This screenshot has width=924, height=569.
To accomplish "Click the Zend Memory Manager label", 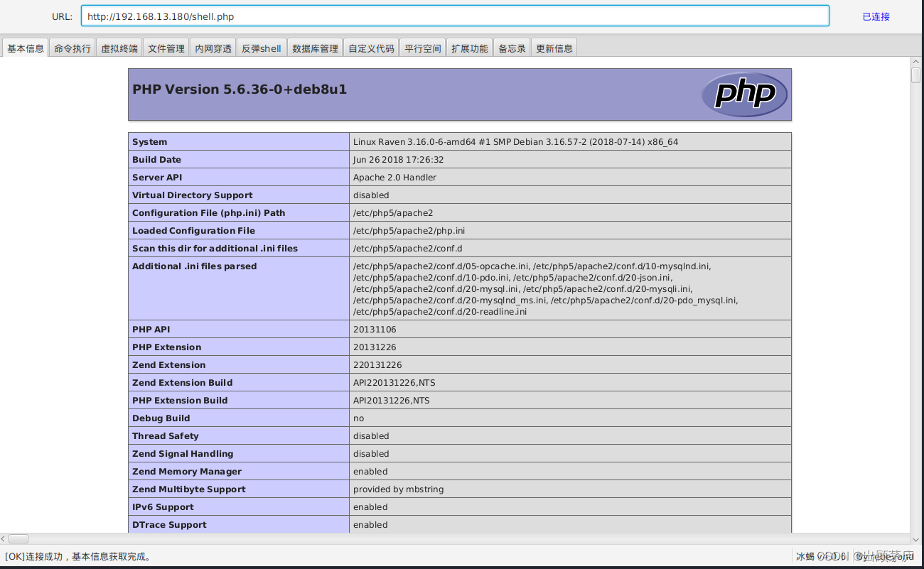I will [x=187, y=472].
